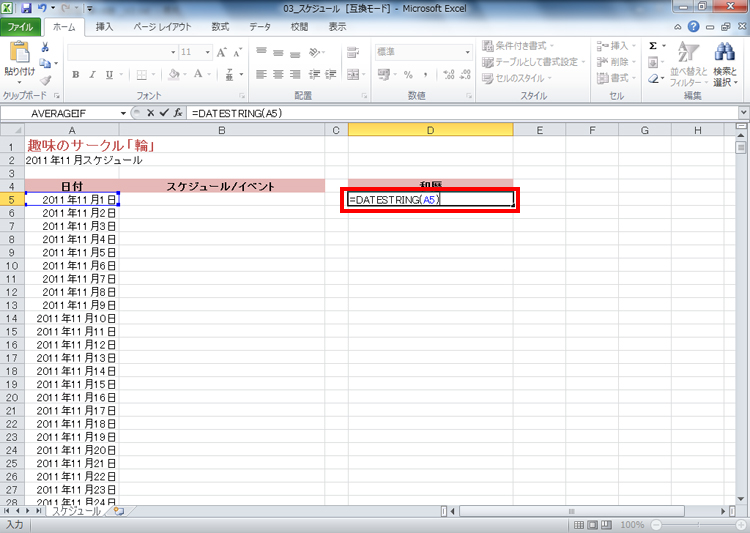Click the Cut scissors icon

pos(45,47)
